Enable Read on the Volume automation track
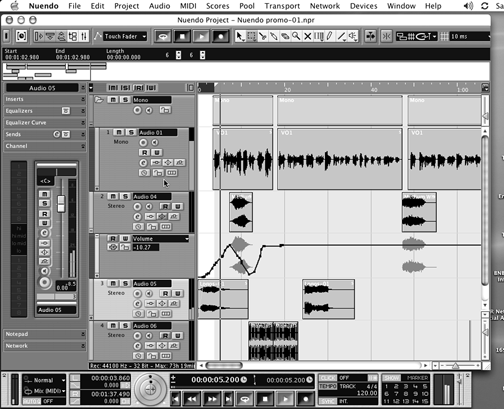Screen dimensions: 504x409 point(113,238)
